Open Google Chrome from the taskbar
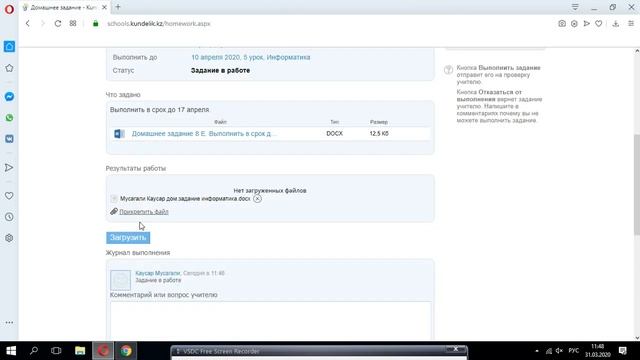Image resolution: width=640 pixels, height=360 pixels. pyautogui.click(x=126, y=351)
